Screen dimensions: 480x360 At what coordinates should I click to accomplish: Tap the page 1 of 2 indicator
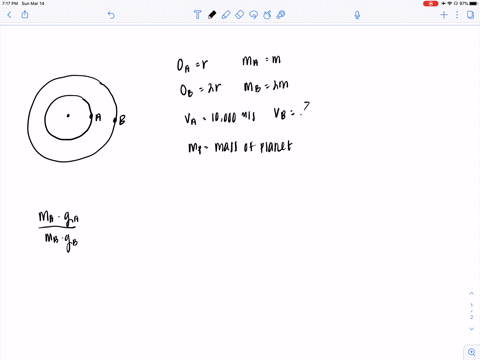coord(471,311)
